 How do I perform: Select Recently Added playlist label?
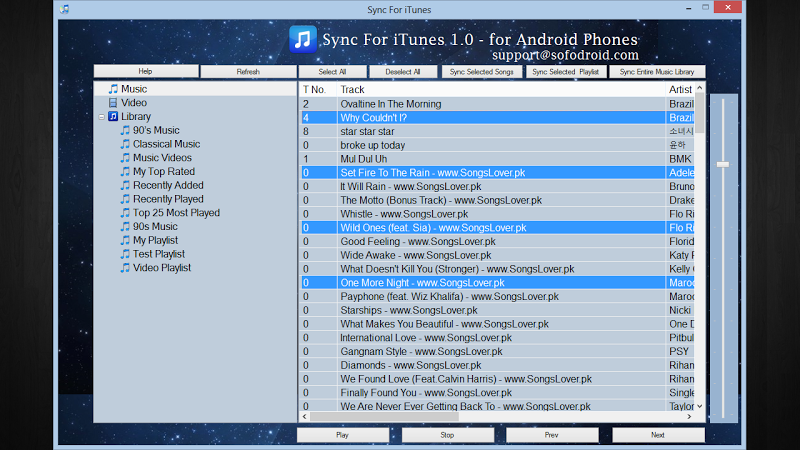point(168,185)
